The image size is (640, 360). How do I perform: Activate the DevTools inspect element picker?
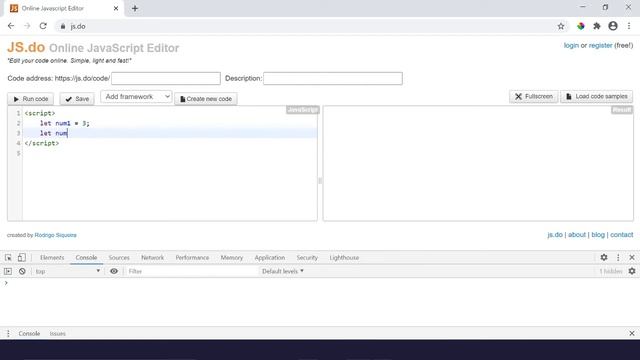[x=8, y=258]
